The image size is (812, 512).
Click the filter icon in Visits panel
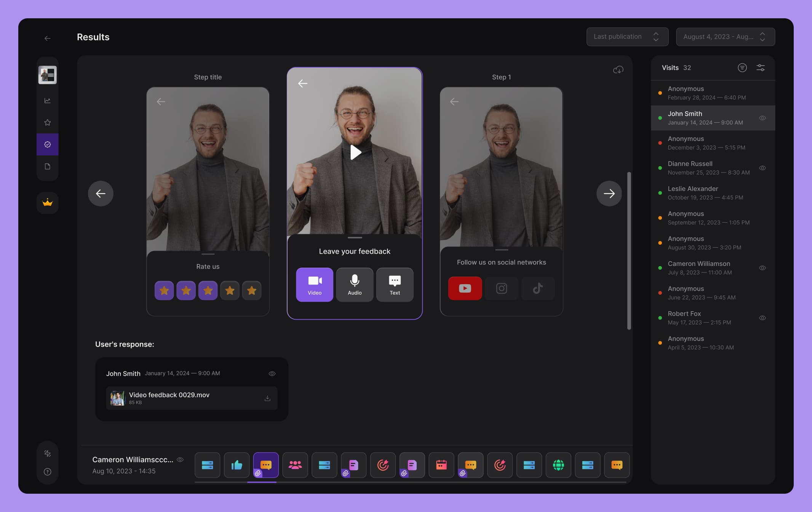[742, 68]
